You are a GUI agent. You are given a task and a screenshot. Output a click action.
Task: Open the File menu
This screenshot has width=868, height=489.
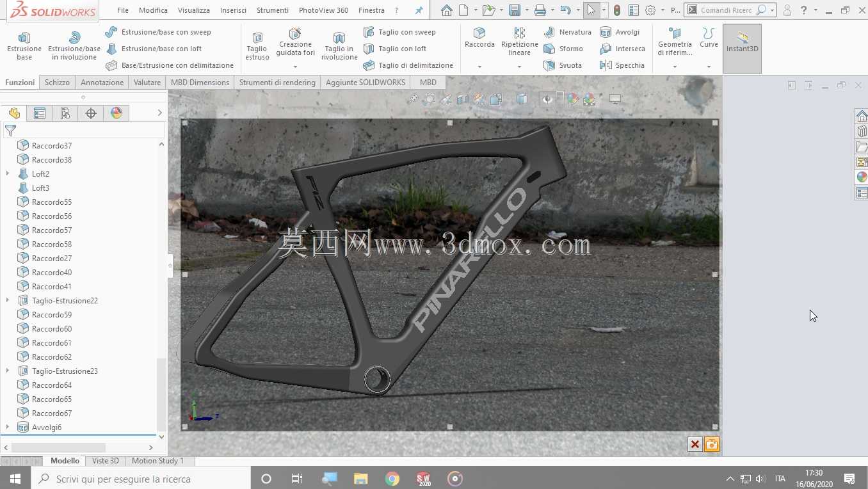pos(123,10)
